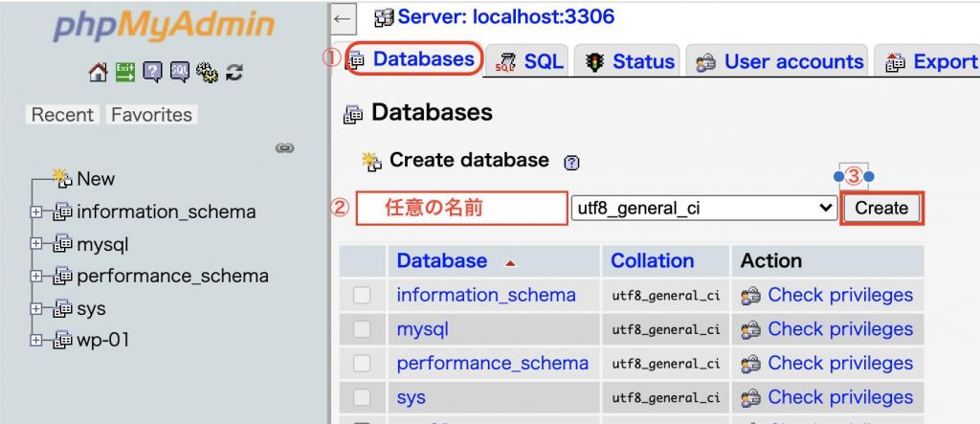Switch to the Status tab
Image resolution: width=980 pixels, height=424 pixels.
coord(628,61)
